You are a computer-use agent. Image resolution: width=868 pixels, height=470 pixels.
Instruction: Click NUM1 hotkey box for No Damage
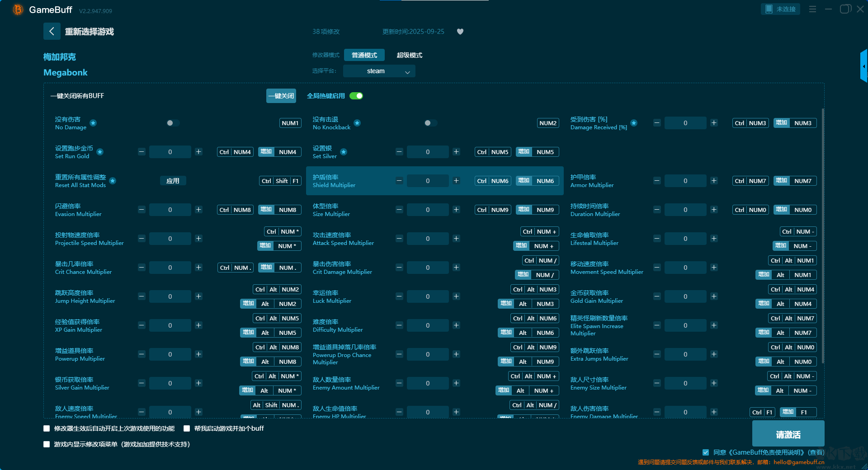point(290,123)
